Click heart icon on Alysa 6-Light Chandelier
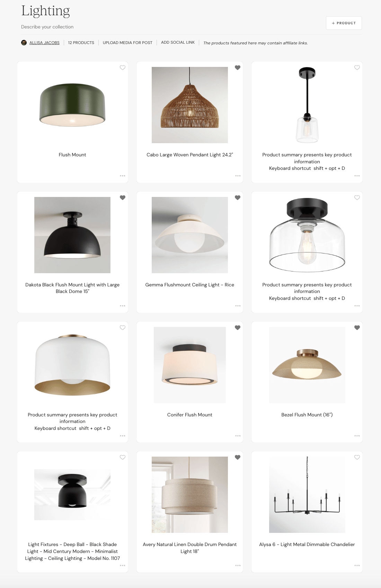 pyautogui.click(x=357, y=457)
